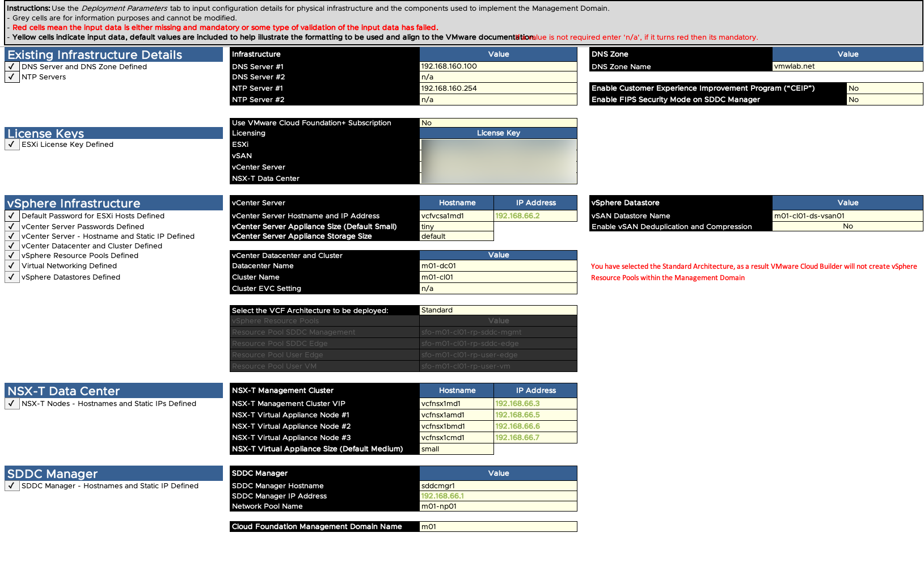Click Resource Pool SDDC Management greyed value

(498, 332)
